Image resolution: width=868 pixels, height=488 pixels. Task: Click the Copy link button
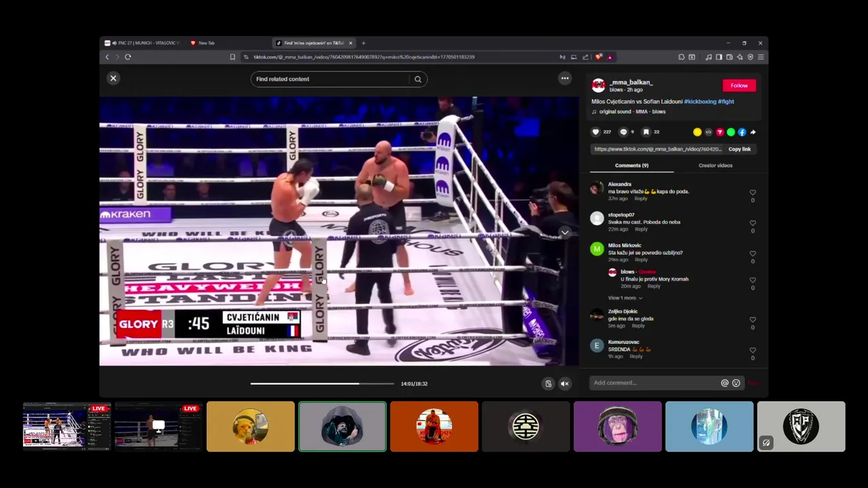pyautogui.click(x=739, y=149)
